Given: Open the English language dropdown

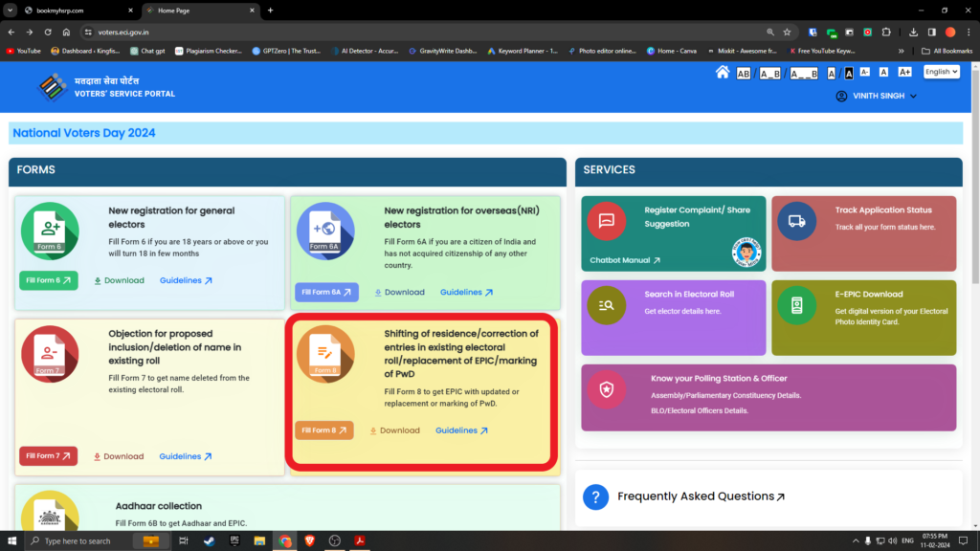Looking at the screenshot, I should click(942, 72).
